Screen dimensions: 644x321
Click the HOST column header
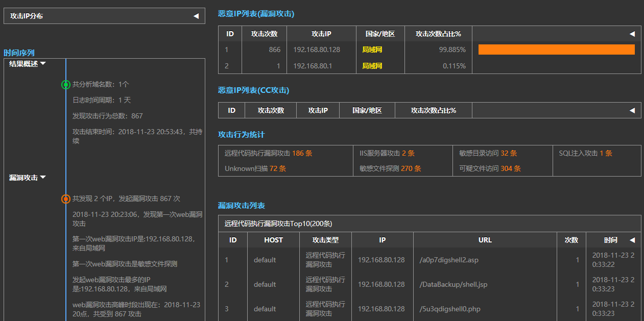tap(273, 240)
